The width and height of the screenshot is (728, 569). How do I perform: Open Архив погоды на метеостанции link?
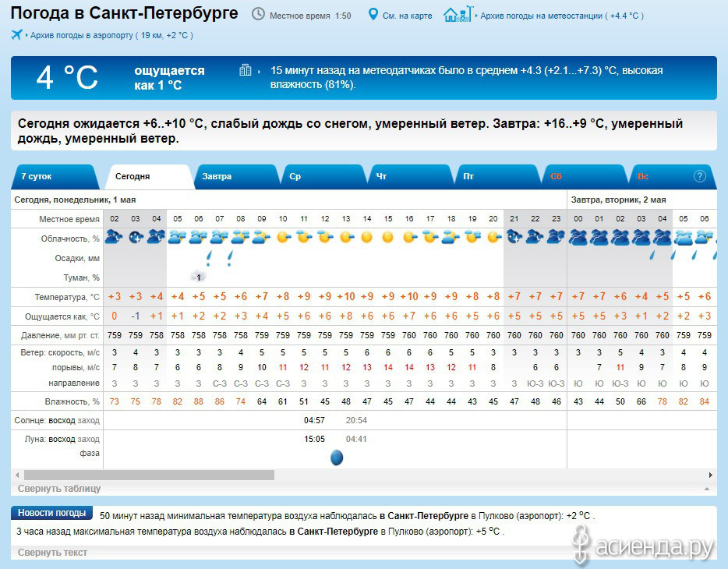(x=562, y=16)
